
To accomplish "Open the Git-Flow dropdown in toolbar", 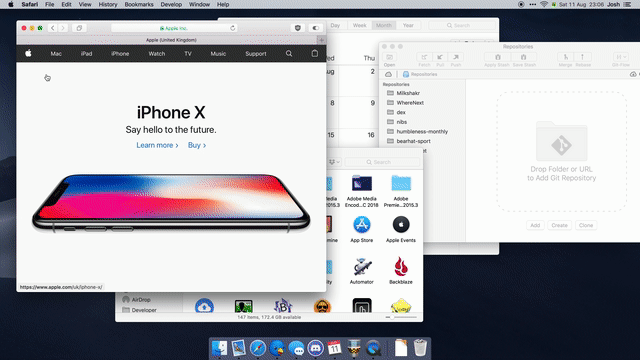I will pyautogui.click(x=621, y=59).
